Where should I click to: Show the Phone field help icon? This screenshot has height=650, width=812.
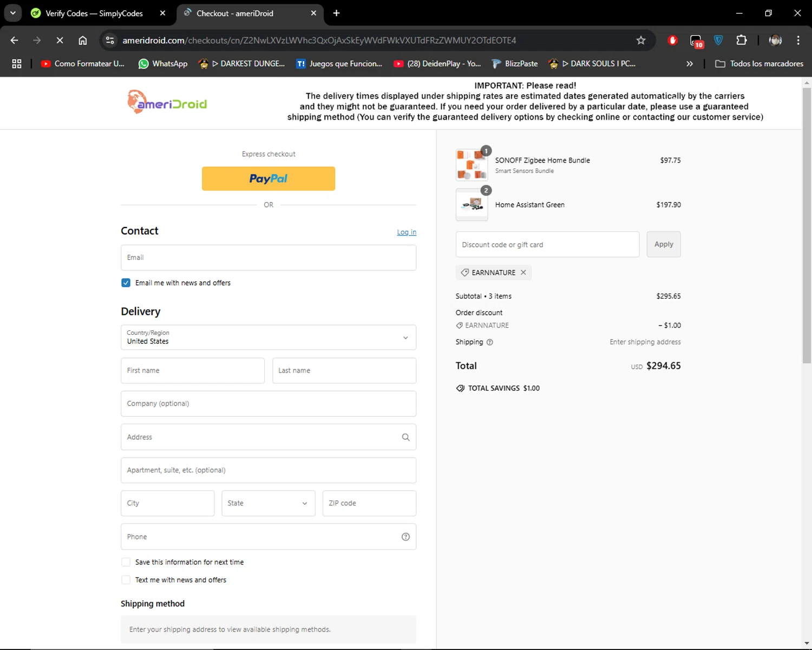pyautogui.click(x=405, y=537)
